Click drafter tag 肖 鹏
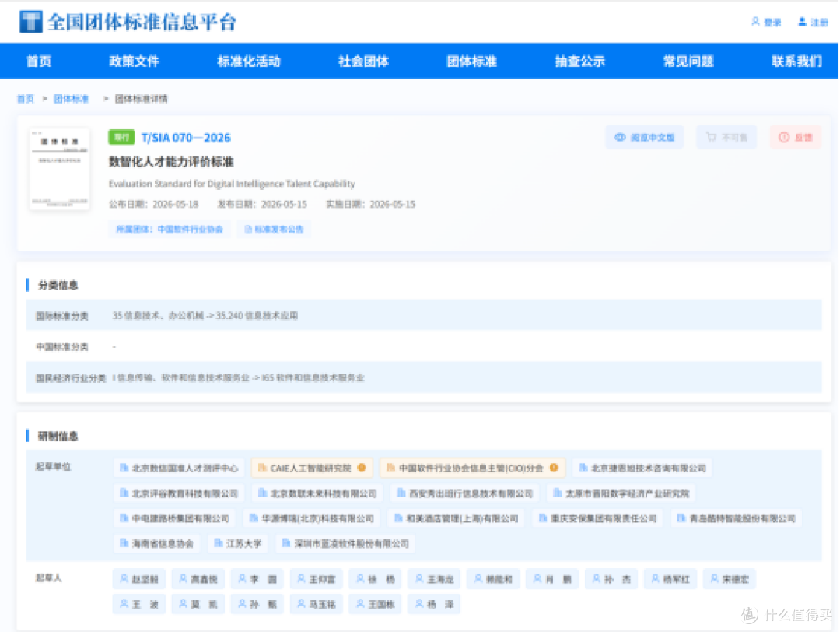 pyautogui.click(x=551, y=579)
